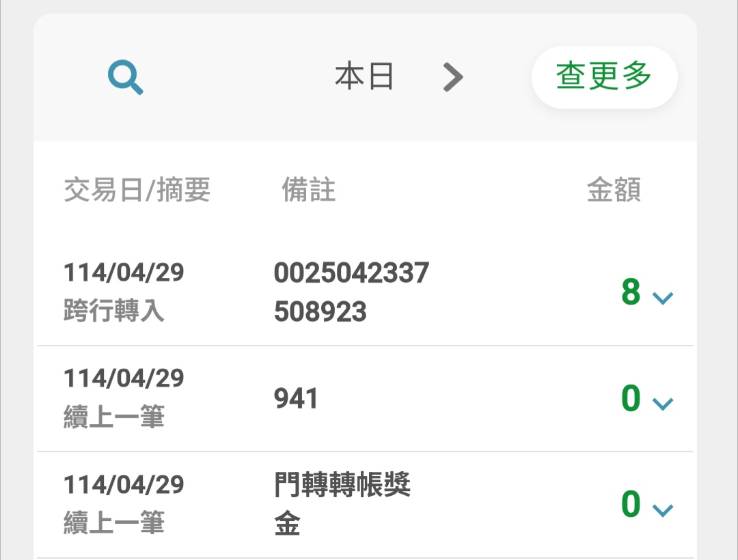The width and height of the screenshot is (738, 560).
Task: Click the right arrow next to 本日
Action: point(452,77)
